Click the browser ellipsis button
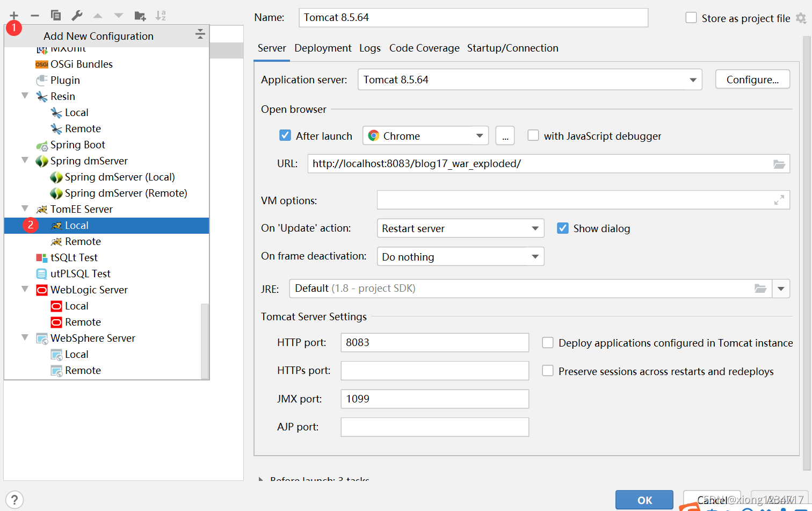The image size is (812, 511). (x=505, y=135)
